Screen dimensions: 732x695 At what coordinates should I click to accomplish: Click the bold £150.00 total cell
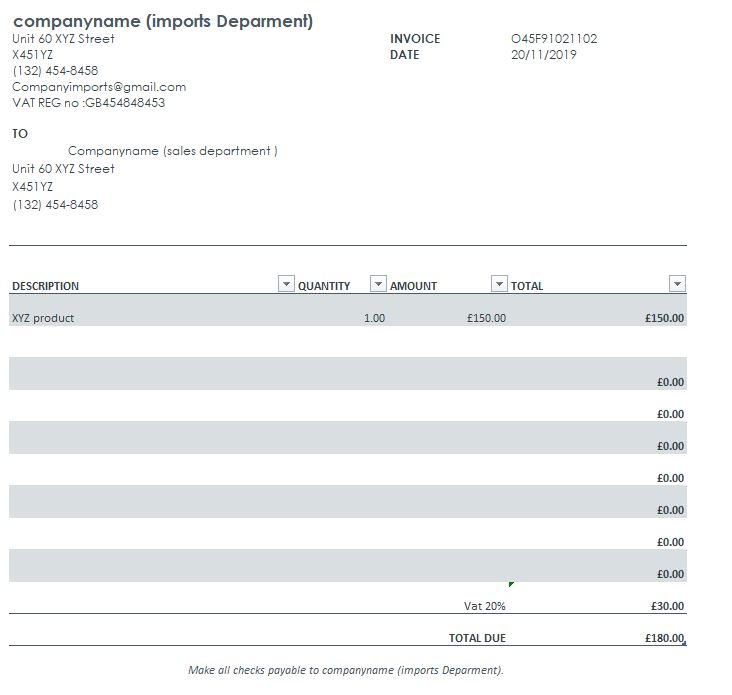point(664,318)
